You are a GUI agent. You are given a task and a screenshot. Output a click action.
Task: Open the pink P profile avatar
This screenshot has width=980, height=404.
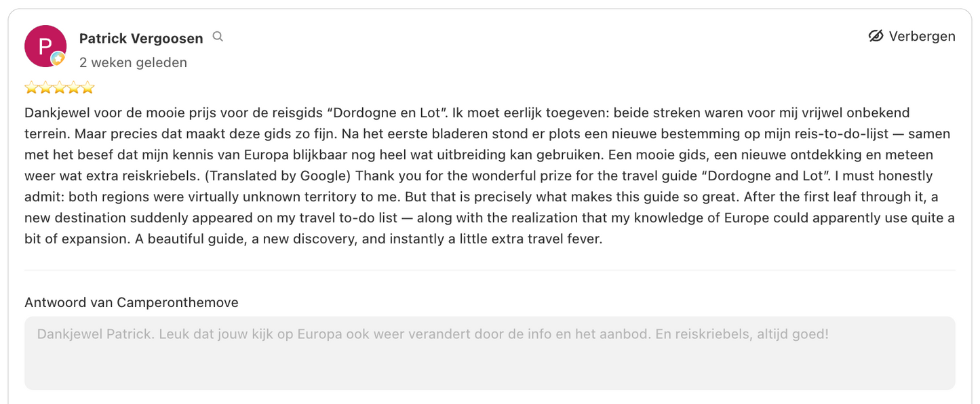click(x=45, y=46)
